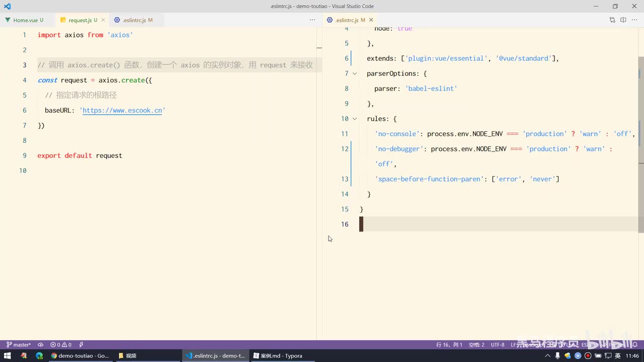Open demo-toutiao Chrome taskbar window
The height and width of the screenshot is (362, 644).
point(80,355)
